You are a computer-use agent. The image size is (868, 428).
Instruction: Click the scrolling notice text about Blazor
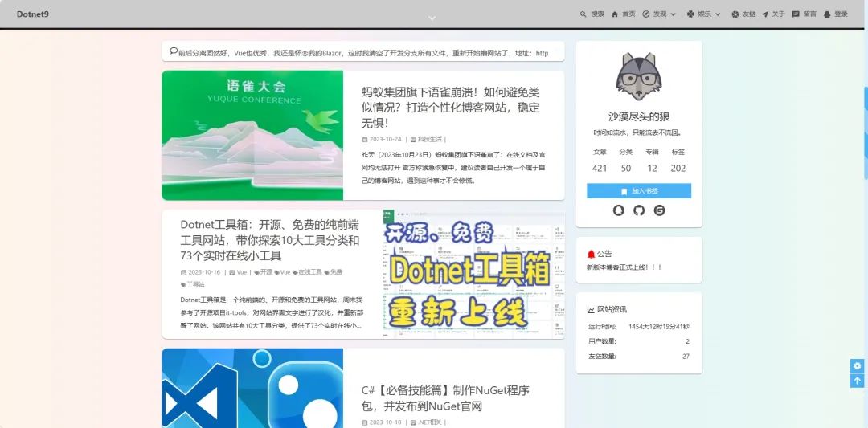pyautogui.click(x=363, y=53)
